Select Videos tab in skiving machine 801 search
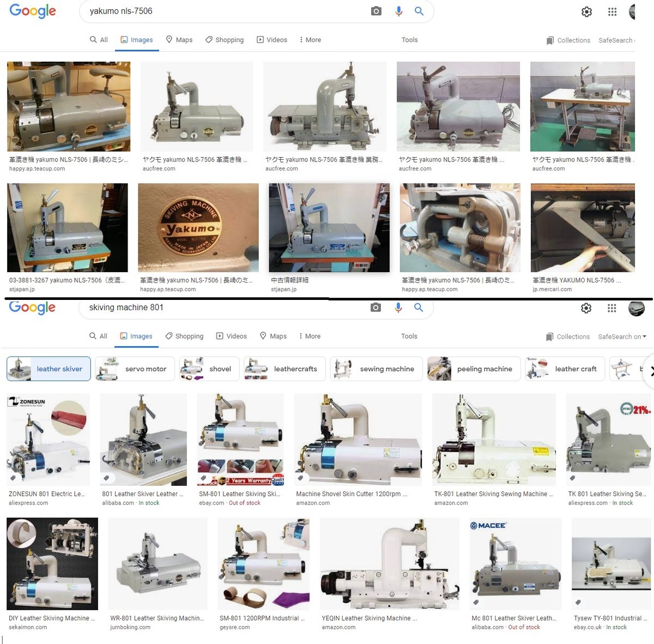This screenshot has height=644, width=654. (232, 336)
